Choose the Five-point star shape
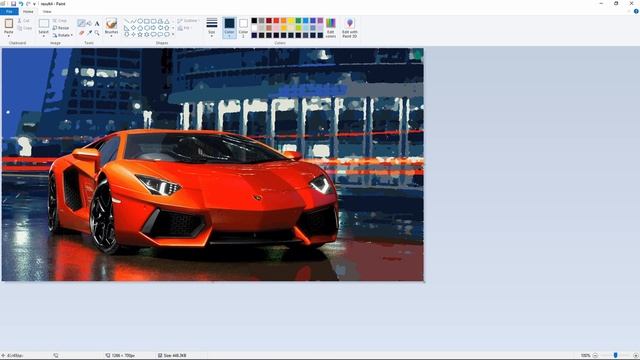This screenshot has height=360, width=640. coord(140,34)
